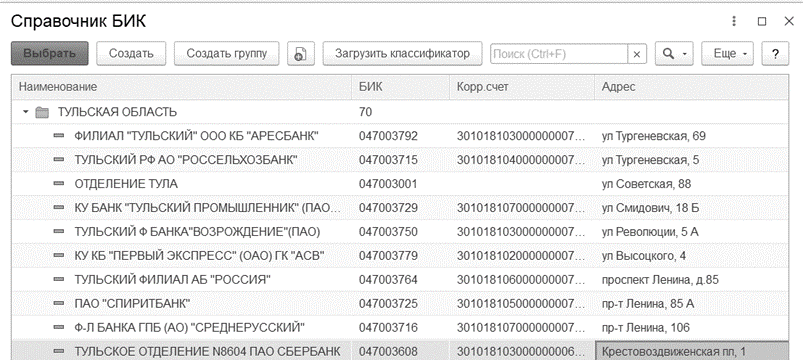Sort by the Наименование column header
This screenshot has height=360, width=803.
pos(182,87)
